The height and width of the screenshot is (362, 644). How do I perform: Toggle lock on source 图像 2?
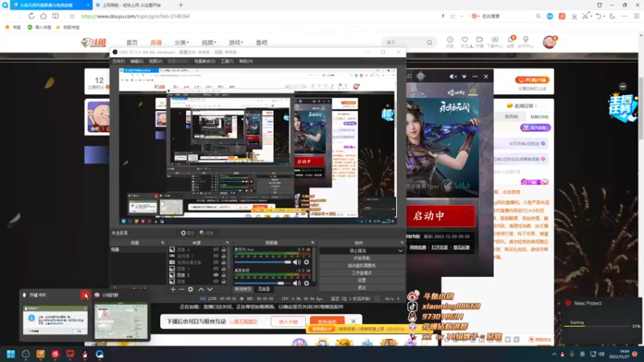click(224, 275)
